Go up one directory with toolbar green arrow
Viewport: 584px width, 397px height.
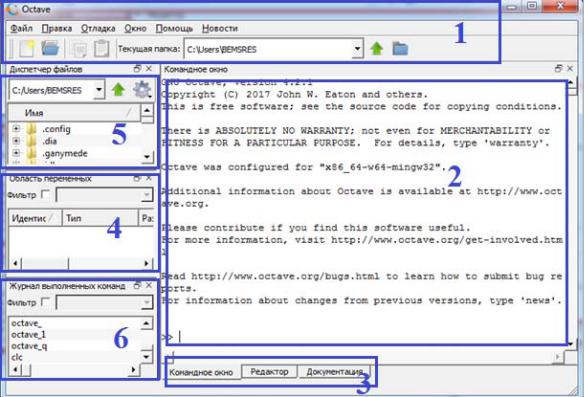[377, 49]
